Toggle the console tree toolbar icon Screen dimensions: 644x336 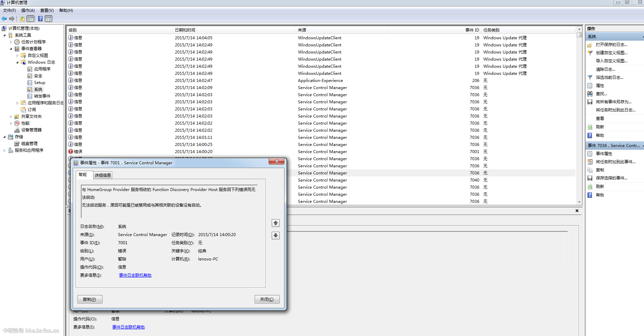[30, 19]
